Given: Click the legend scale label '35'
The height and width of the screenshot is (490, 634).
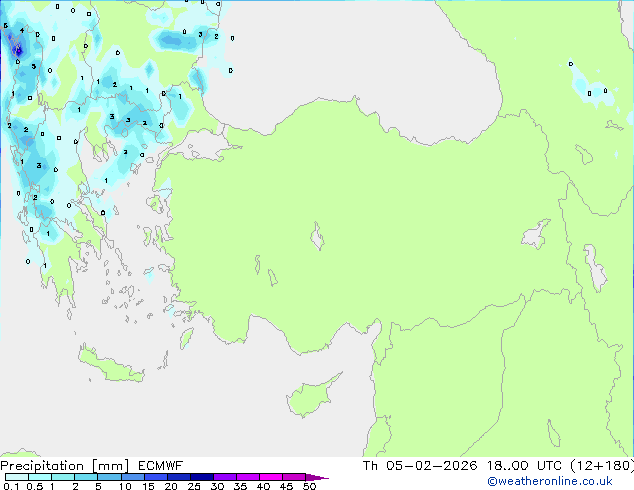Looking at the screenshot, I should [x=240, y=486].
